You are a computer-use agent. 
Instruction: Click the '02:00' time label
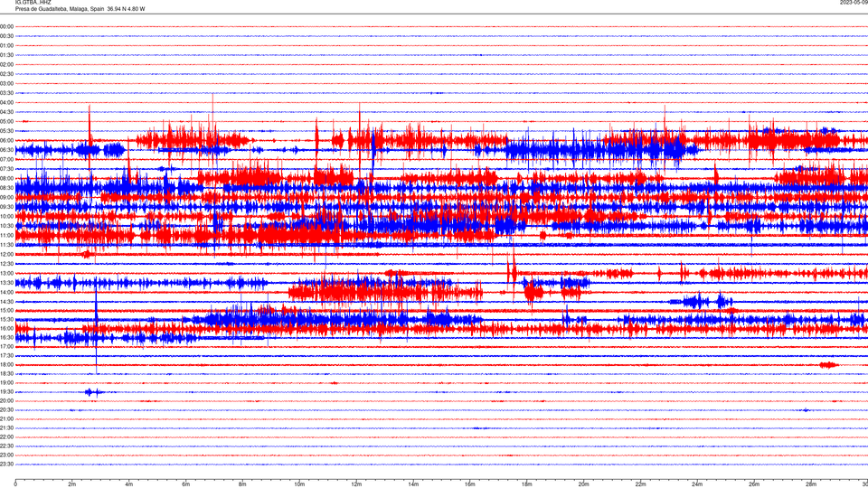(x=6, y=65)
